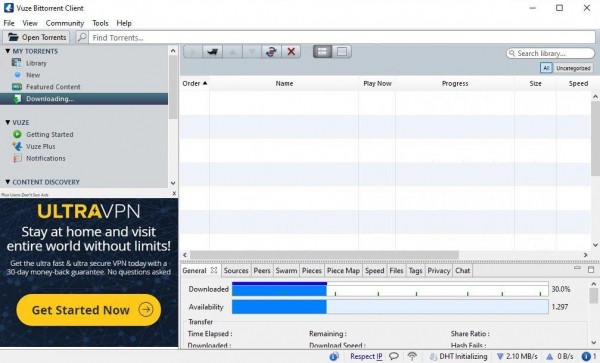
Task: Collapse the MY TORRENTS section
Action: pyautogui.click(x=8, y=51)
